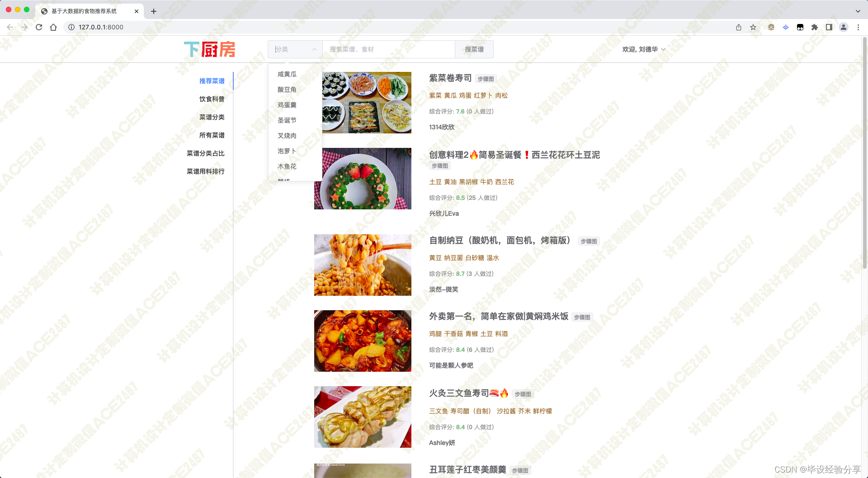Viewport: 868px width, 478px height.
Task: Click author name 1314欣欣
Action: pos(442,127)
